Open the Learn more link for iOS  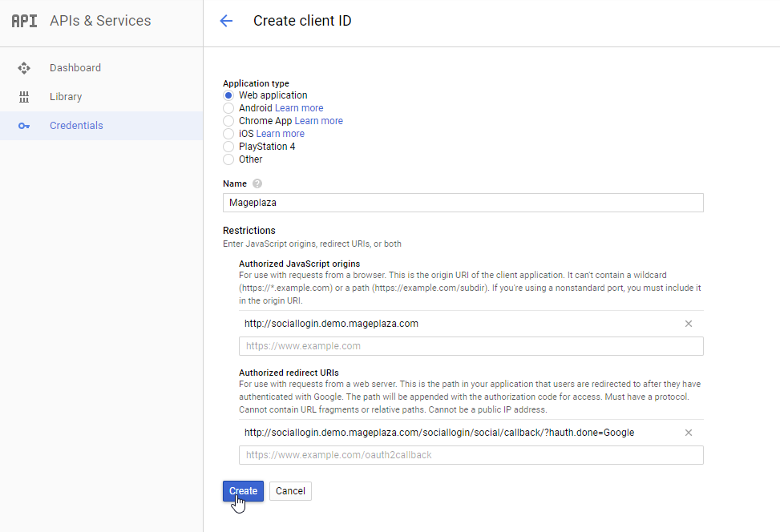click(280, 134)
